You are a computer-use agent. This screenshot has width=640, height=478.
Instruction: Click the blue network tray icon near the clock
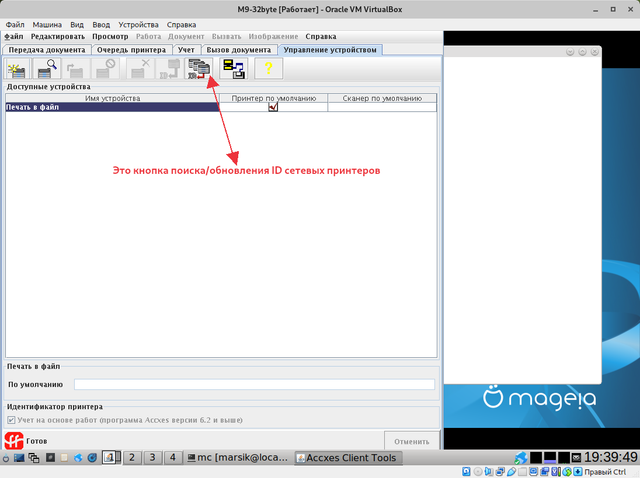pos(521,458)
